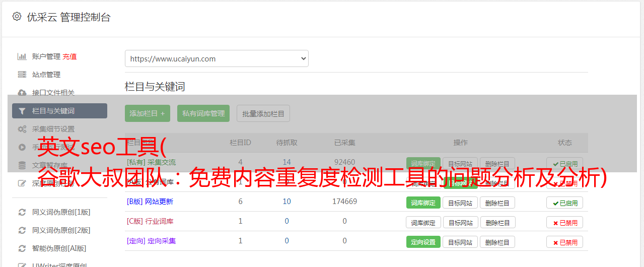Click the 栏目与关键词 page heading
The height and width of the screenshot is (267, 644).
point(155,87)
